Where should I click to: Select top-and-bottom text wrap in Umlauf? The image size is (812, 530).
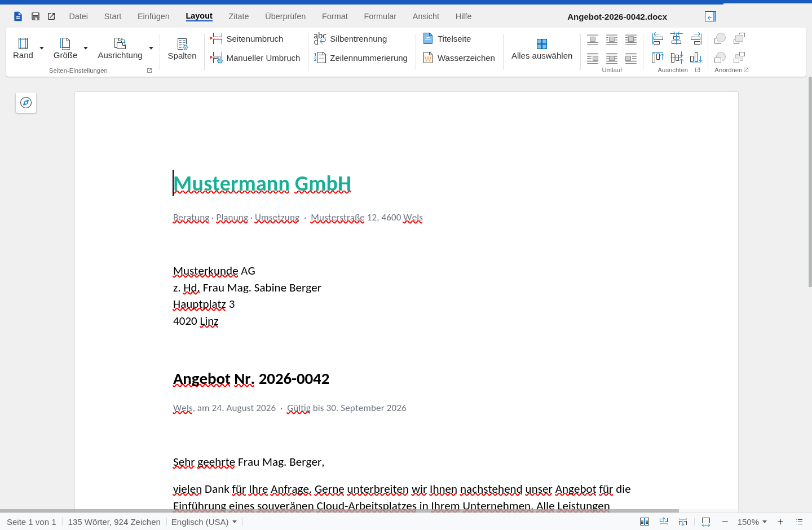[x=593, y=39]
